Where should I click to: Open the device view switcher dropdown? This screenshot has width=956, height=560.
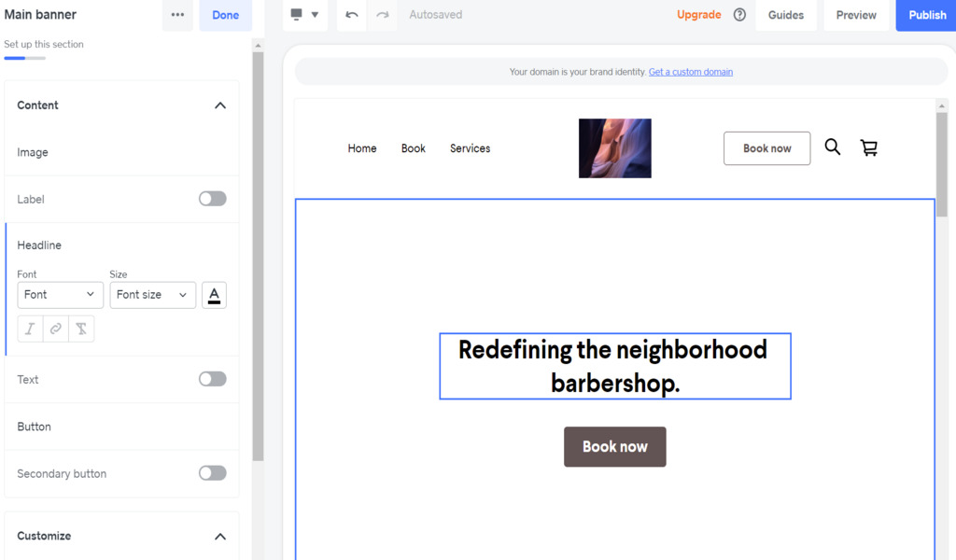[x=305, y=15]
